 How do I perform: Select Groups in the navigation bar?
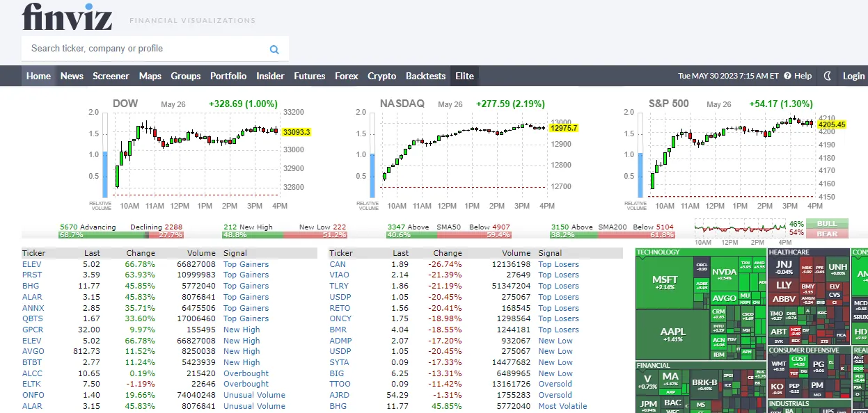point(186,76)
